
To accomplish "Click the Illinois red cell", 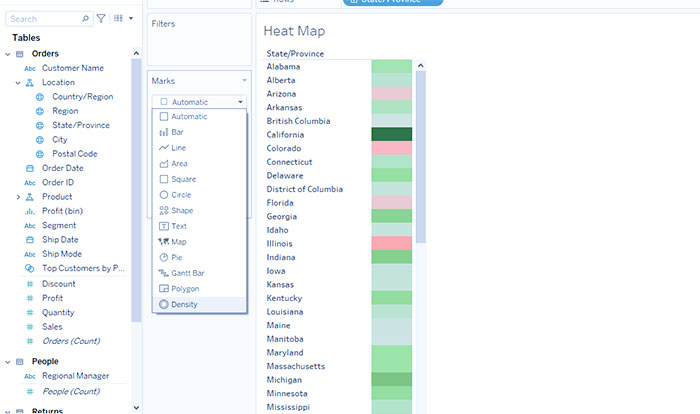I will [392, 243].
